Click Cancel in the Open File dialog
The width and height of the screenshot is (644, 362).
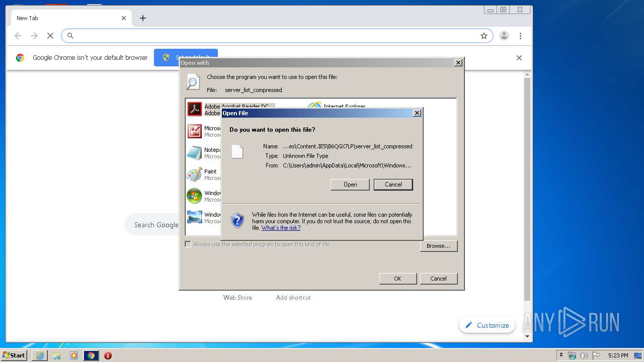393,185
